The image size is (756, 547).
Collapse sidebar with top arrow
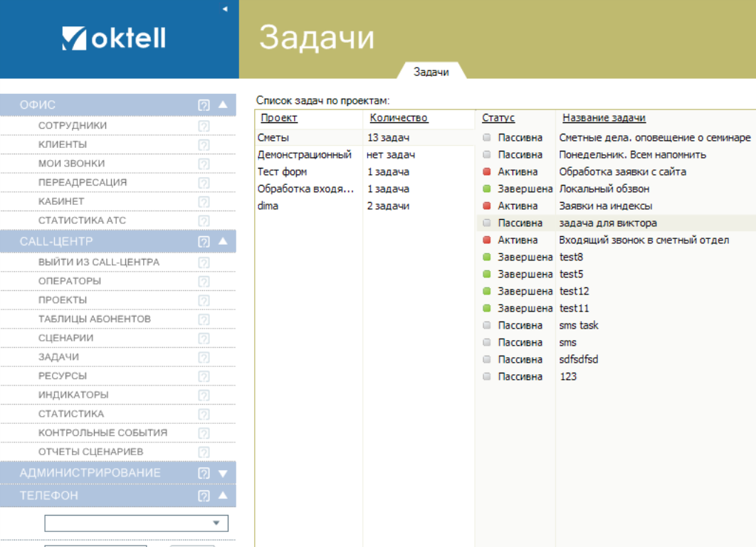(x=225, y=9)
